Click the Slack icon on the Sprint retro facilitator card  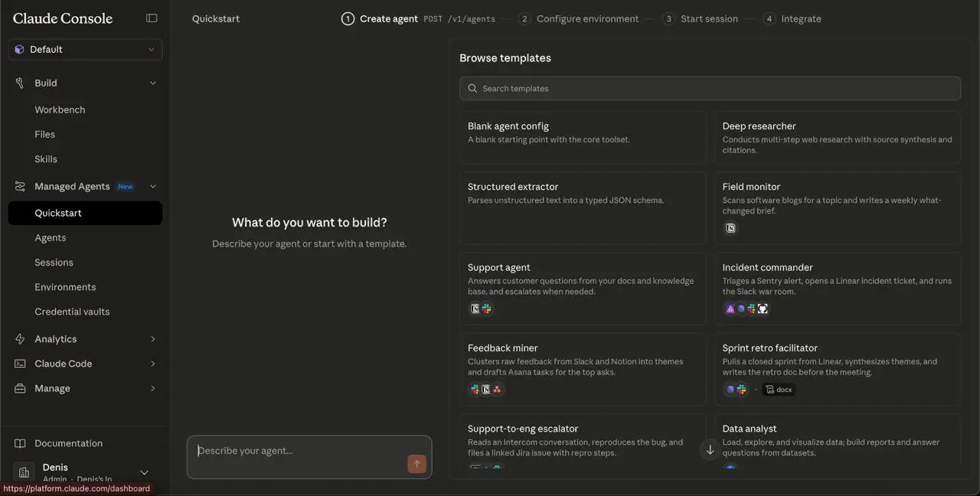[741, 390]
